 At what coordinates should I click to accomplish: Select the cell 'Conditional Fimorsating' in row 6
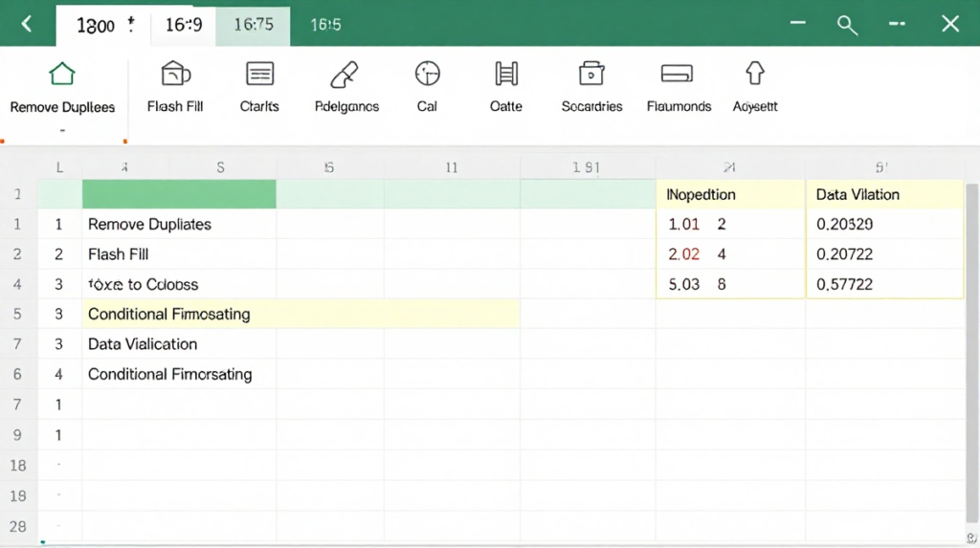click(x=179, y=374)
